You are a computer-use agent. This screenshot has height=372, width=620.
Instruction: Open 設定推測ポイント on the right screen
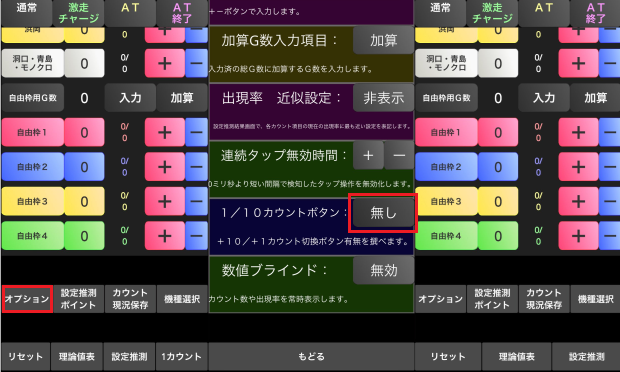pos(492,299)
